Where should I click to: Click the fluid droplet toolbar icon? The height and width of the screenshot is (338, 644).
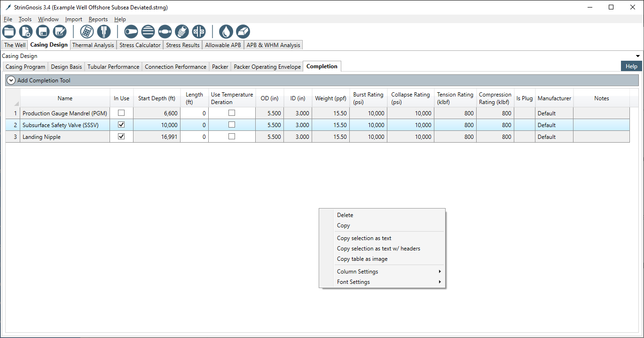click(226, 32)
